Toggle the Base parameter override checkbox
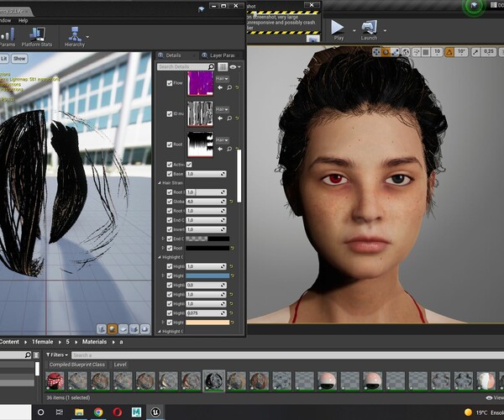The image size is (504, 420). coord(170,174)
